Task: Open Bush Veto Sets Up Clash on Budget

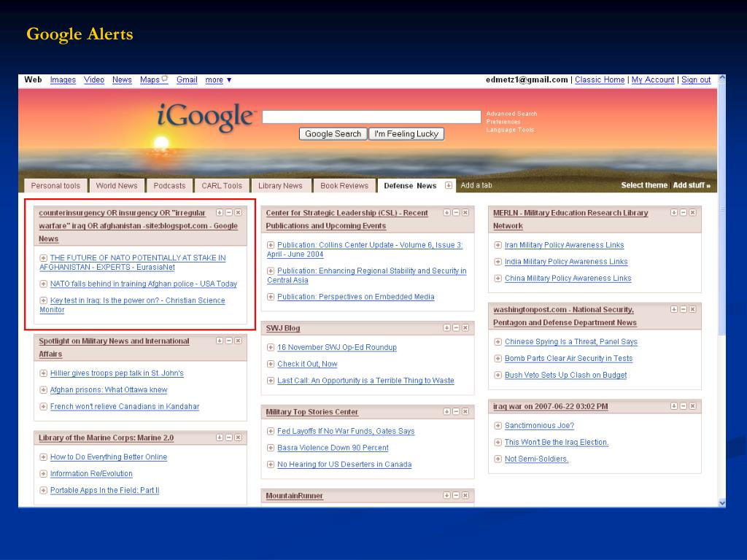Action: (x=566, y=375)
